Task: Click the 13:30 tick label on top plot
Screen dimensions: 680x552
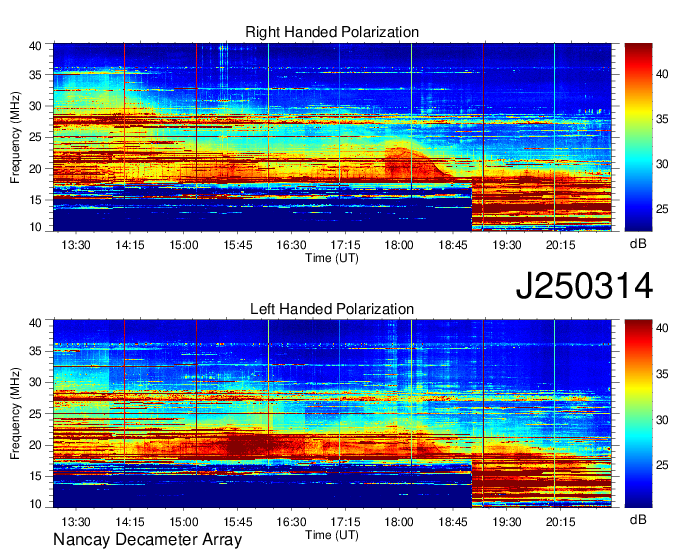Action: point(76,245)
